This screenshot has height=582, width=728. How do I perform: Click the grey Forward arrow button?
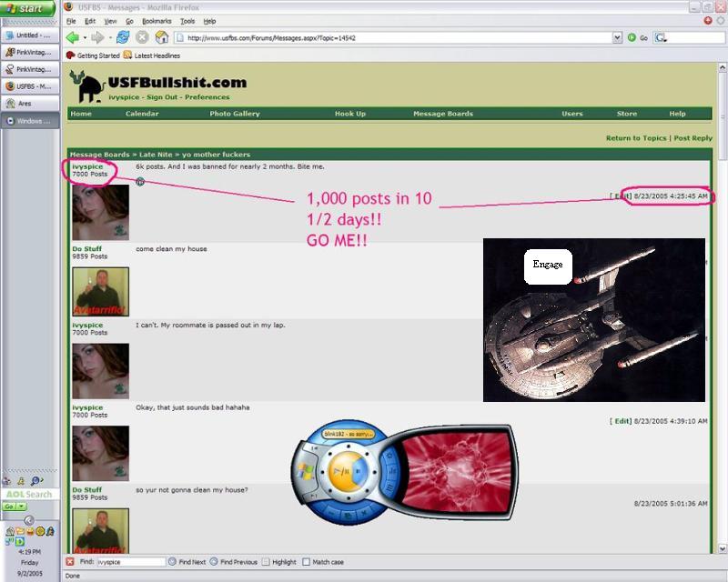click(x=97, y=37)
